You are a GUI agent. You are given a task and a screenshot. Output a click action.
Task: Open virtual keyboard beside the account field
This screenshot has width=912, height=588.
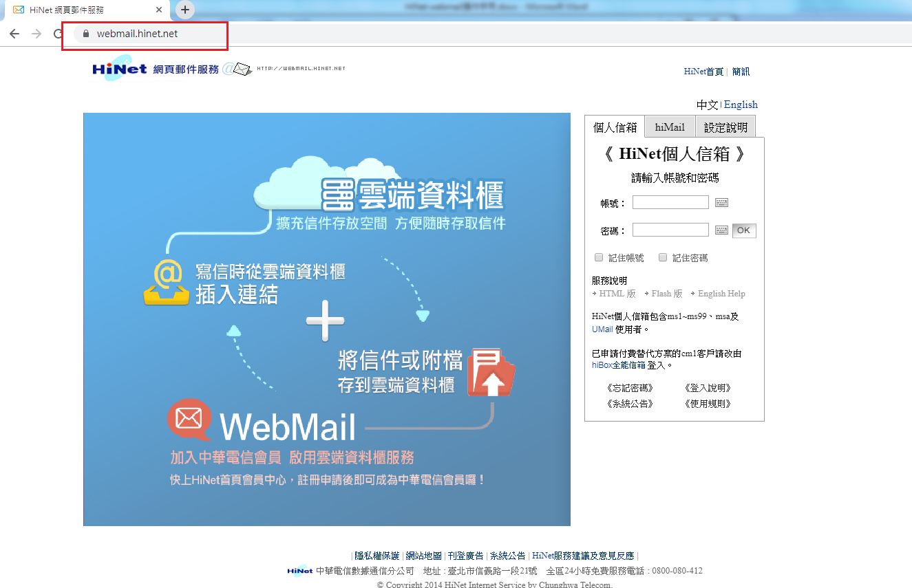coord(721,202)
